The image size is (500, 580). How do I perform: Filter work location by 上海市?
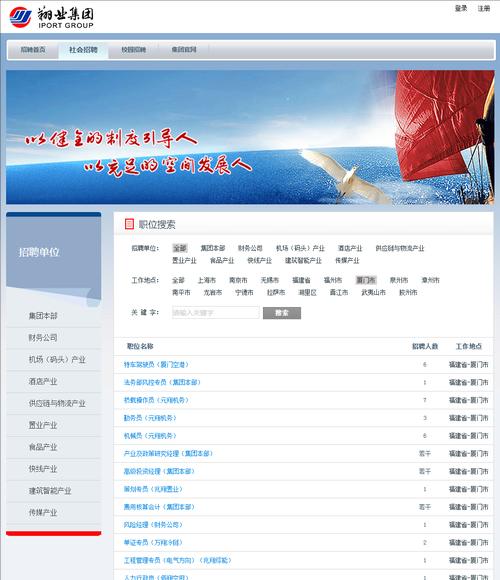206,280
